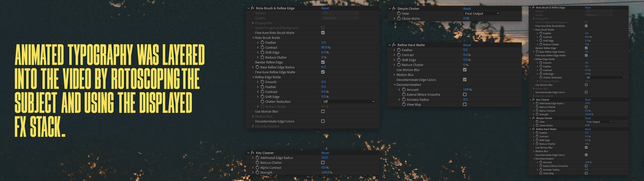Click the fx icon of Refine Hard Matte
Image resolution: width=644 pixels, height=181 pixels.
pos(394,45)
